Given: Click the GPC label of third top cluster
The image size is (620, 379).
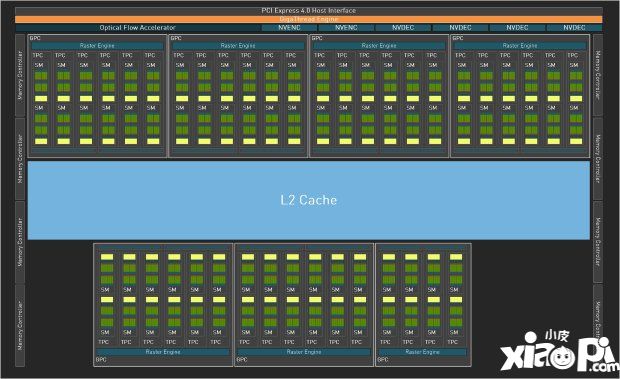Looking at the screenshot, I should [x=317, y=38].
